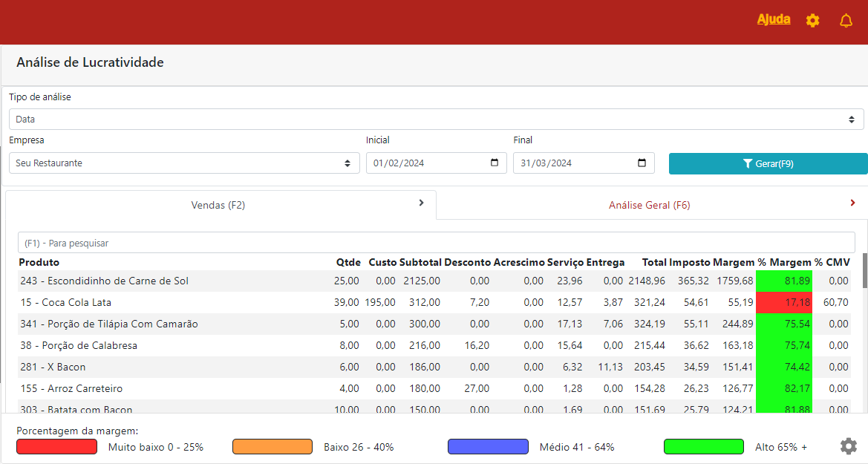Viewport: 868px width, 464px height.
Task: Switch to Vendas (F2) tab
Action: pos(218,206)
